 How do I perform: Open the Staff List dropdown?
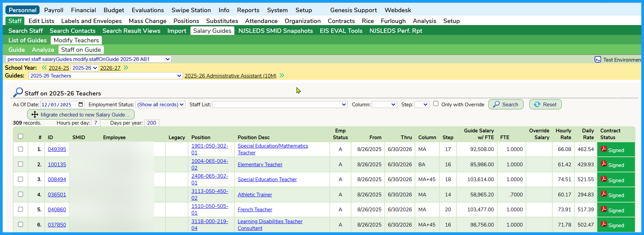pyautogui.click(x=280, y=105)
